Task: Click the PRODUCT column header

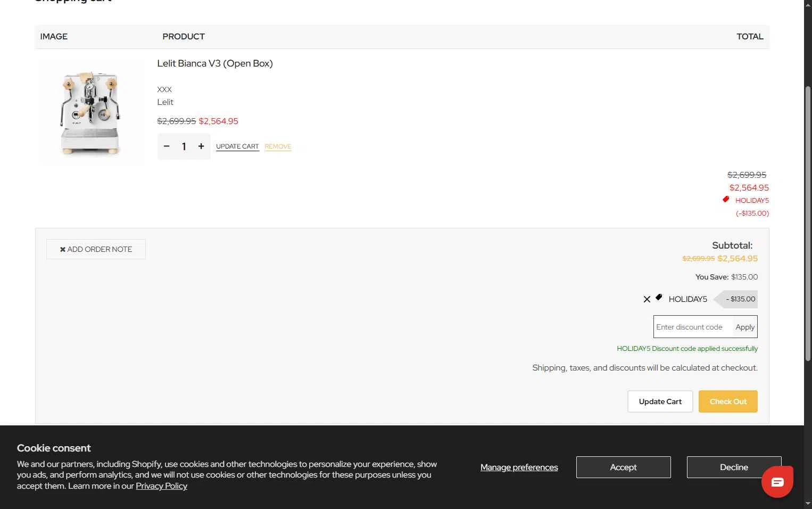Action: point(184,37)
